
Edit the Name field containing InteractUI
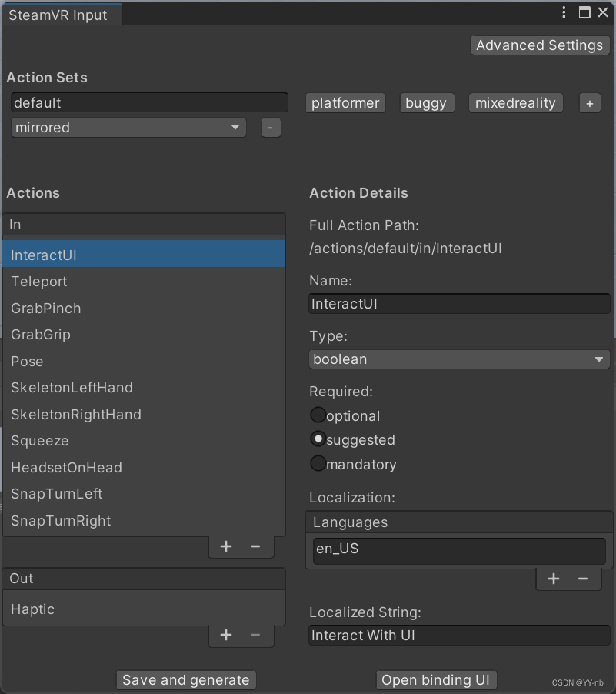[x=459, y=304]
